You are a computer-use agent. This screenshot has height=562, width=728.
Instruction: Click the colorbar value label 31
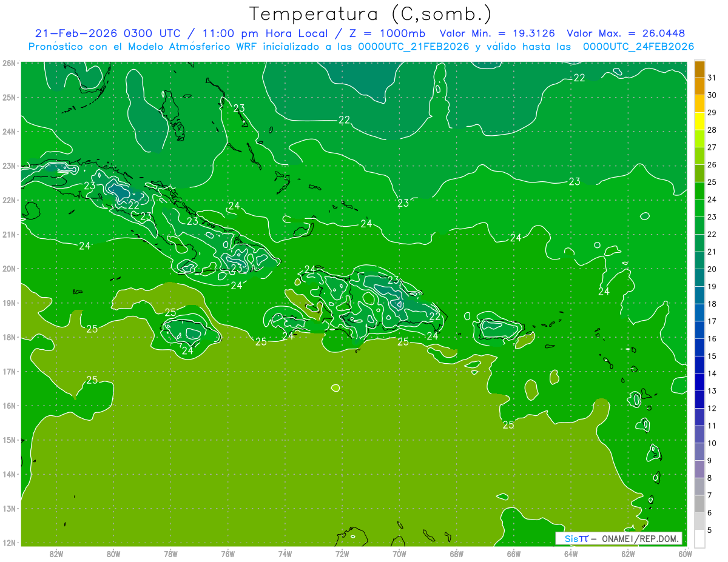tap(712, 77)
